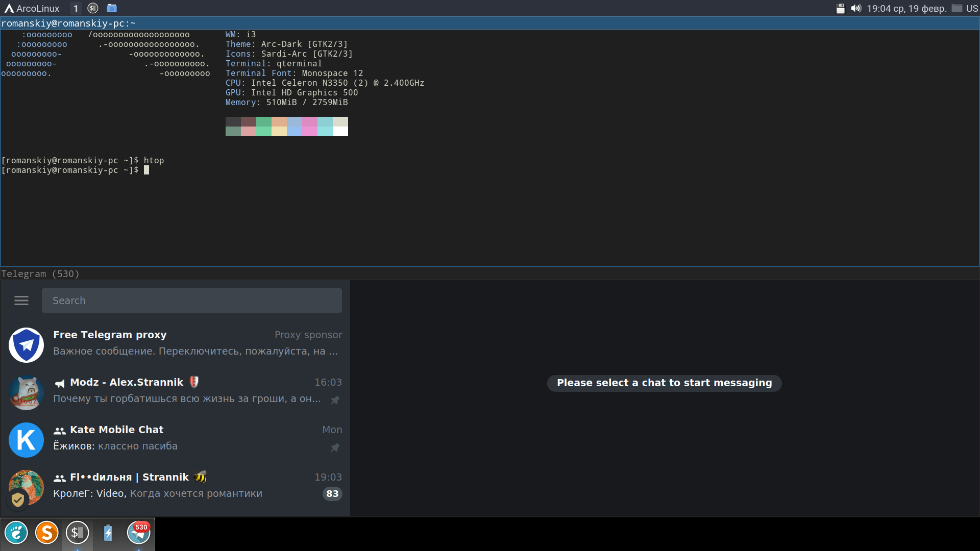980x551 pixels.
Task: Click the Memory line in terminal output
Action: [x=287, y=103]
